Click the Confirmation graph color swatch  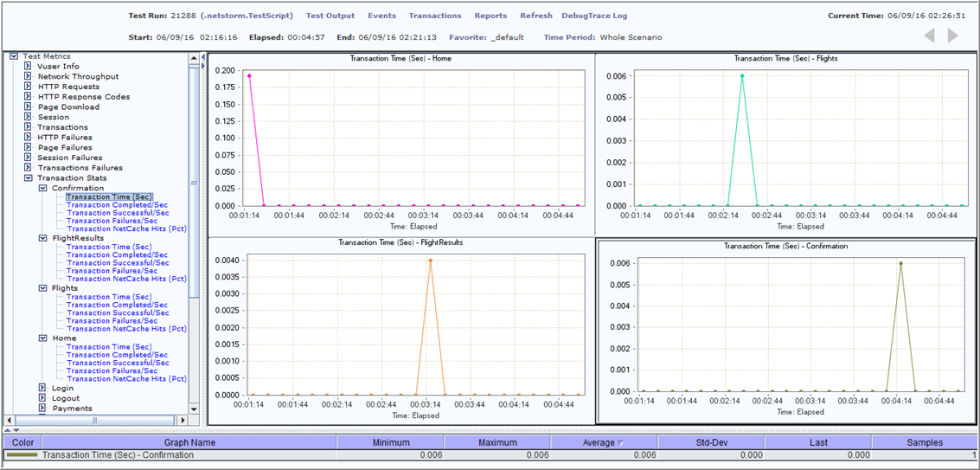(x=22, y=455)
